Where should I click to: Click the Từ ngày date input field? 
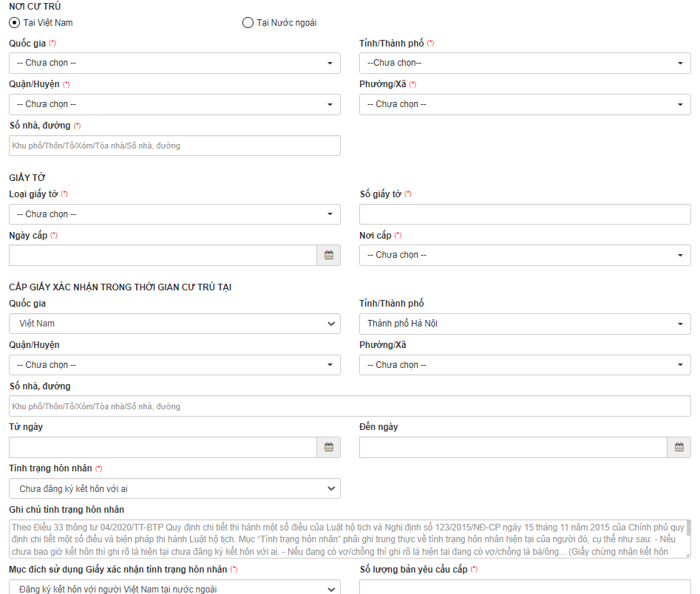click(x=163, y=448)
